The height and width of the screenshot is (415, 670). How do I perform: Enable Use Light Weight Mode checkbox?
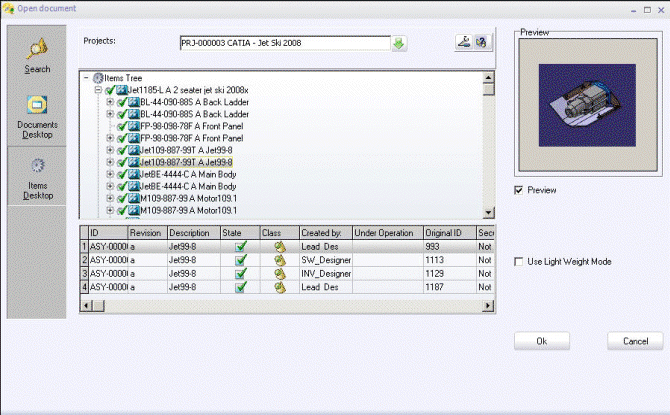click(x=518, y=262)
